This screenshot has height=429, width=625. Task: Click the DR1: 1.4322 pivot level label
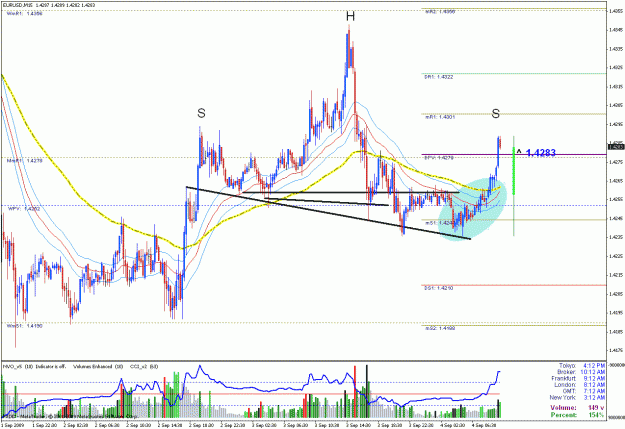(x=438, y=77)
